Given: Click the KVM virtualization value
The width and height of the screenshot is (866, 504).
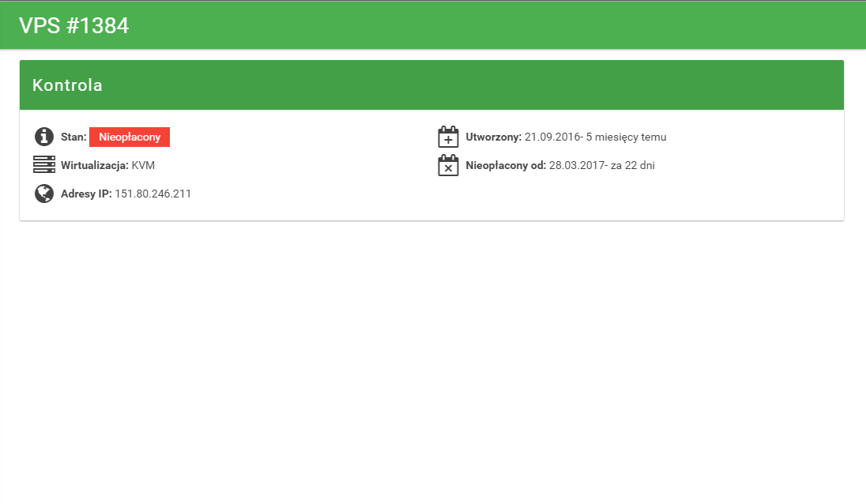Looking at the screenshot, I should click(x=143, y=165).
